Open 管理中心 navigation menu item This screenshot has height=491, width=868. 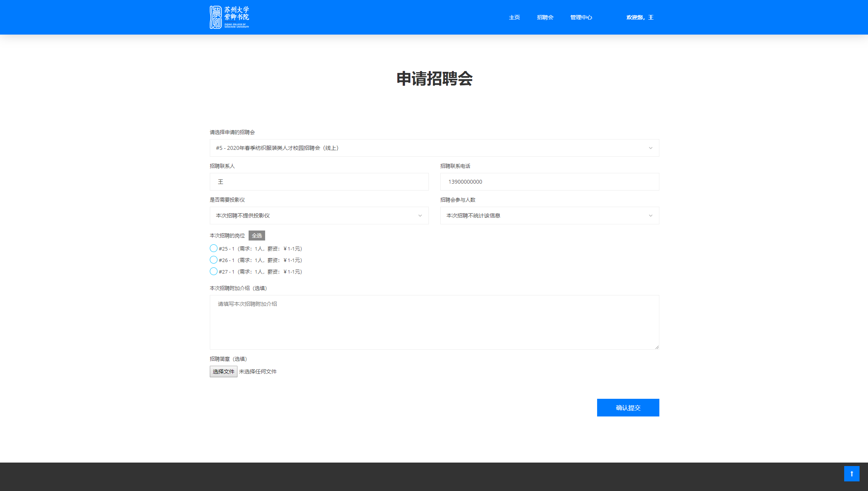click(581, 18)
